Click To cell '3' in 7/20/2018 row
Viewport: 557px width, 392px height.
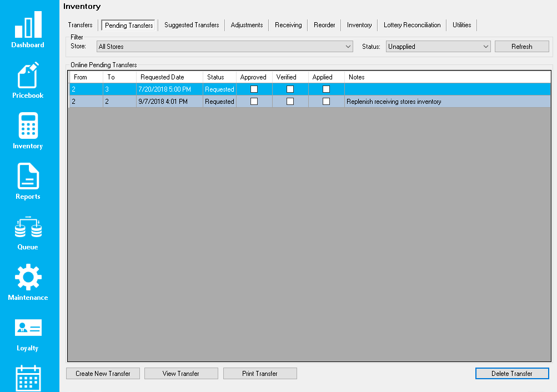(x=120, y=89)
